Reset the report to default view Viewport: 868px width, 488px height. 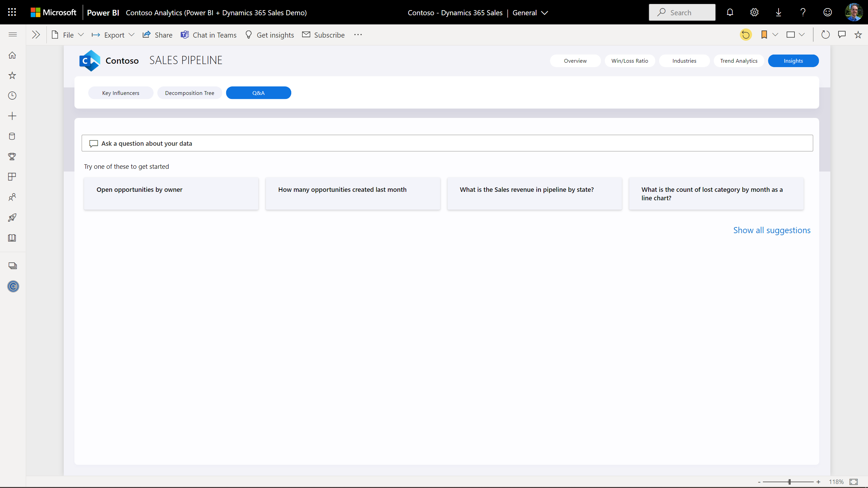click(746, 34)
